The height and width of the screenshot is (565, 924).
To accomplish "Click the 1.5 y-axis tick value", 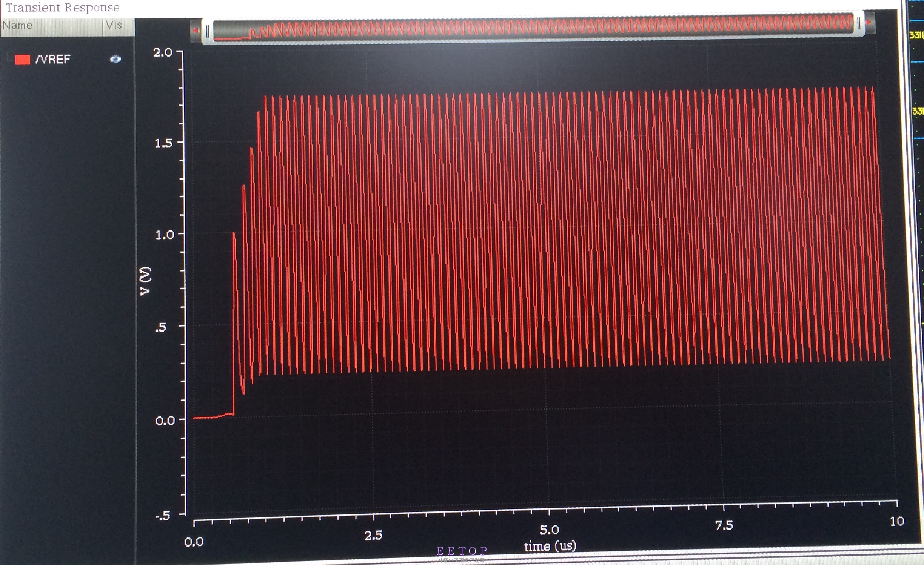I will coord(164,143).
